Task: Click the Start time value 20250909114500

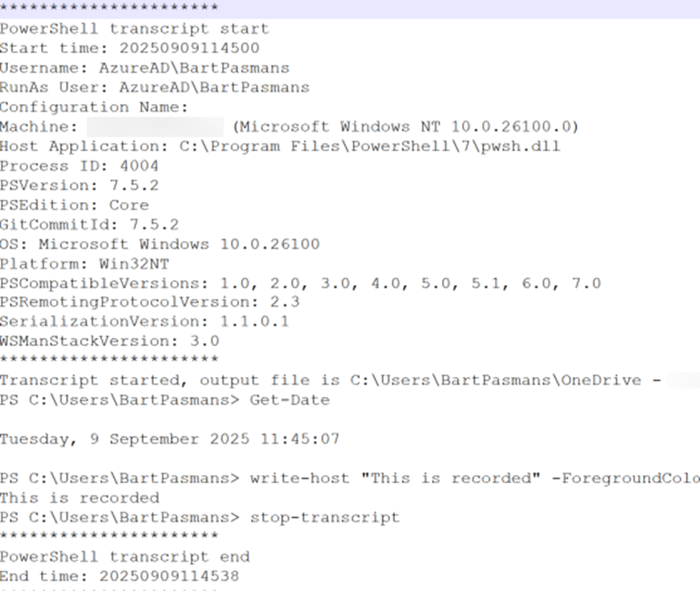Action: click(x=189, y=48)
